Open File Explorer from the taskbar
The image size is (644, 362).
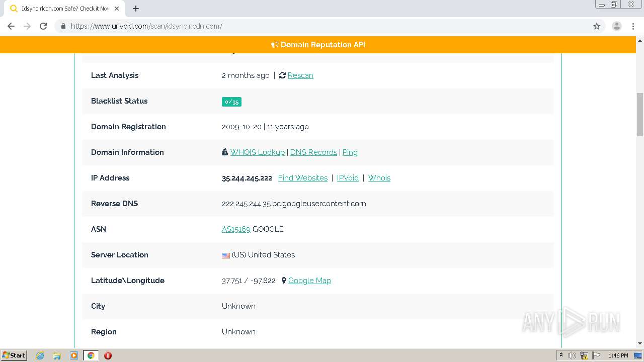coord(57,355)
